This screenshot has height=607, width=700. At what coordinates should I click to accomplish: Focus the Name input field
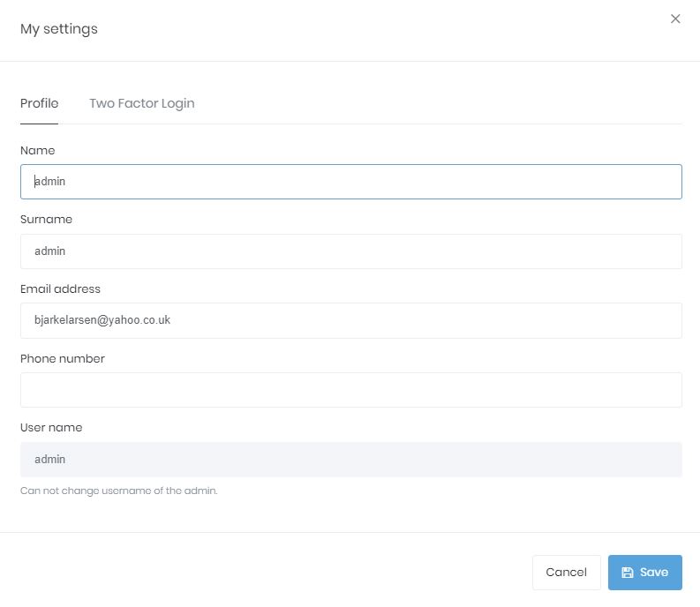pyautogui.click(x=350, y=182)
